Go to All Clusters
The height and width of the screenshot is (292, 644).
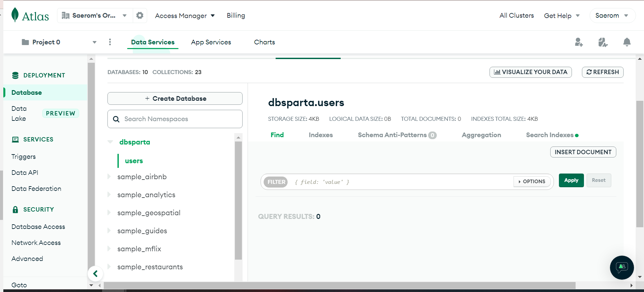pos(517,15)
